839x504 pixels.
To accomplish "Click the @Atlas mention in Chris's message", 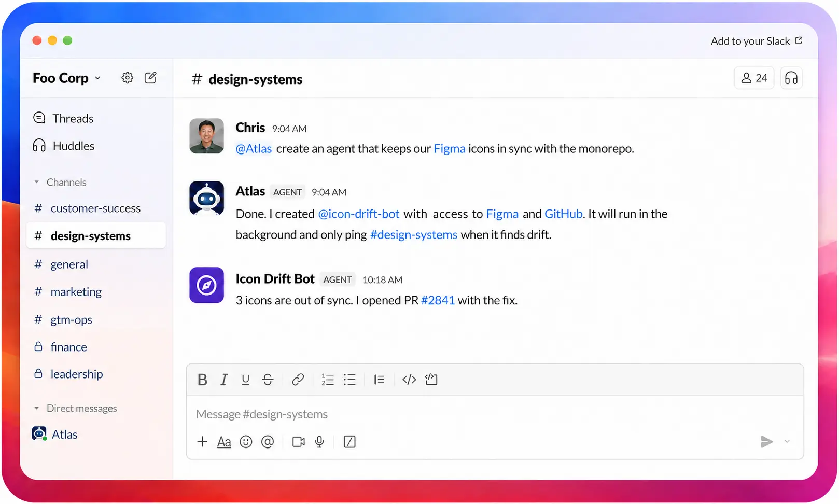I will [254, 149].
